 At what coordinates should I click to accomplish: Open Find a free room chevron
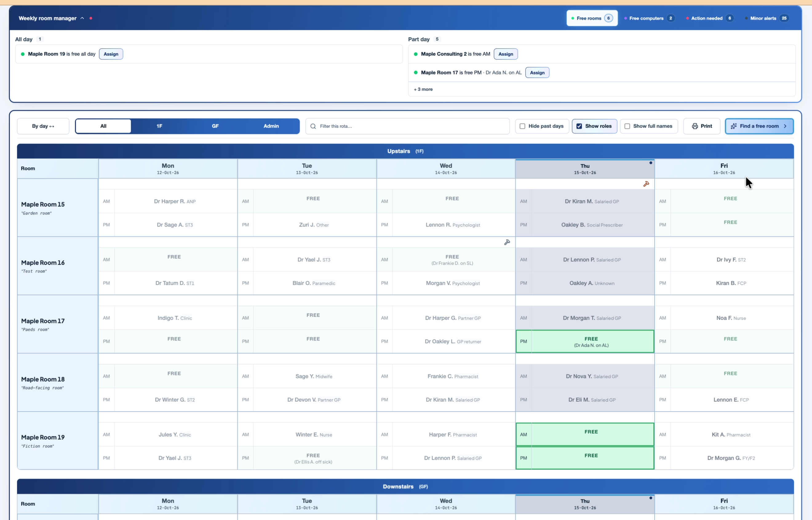point(785,126)
